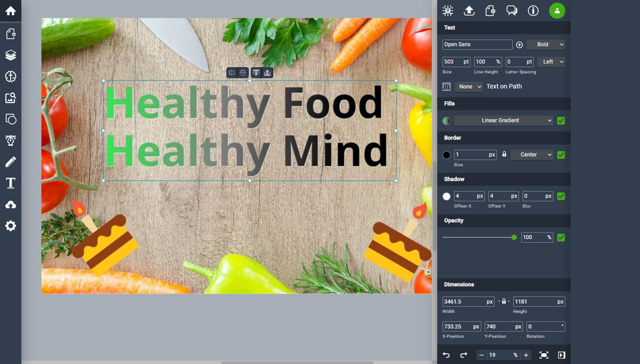640x364 pixels.
Task: Disable the Border checkbox
Action: coord(561,155)
